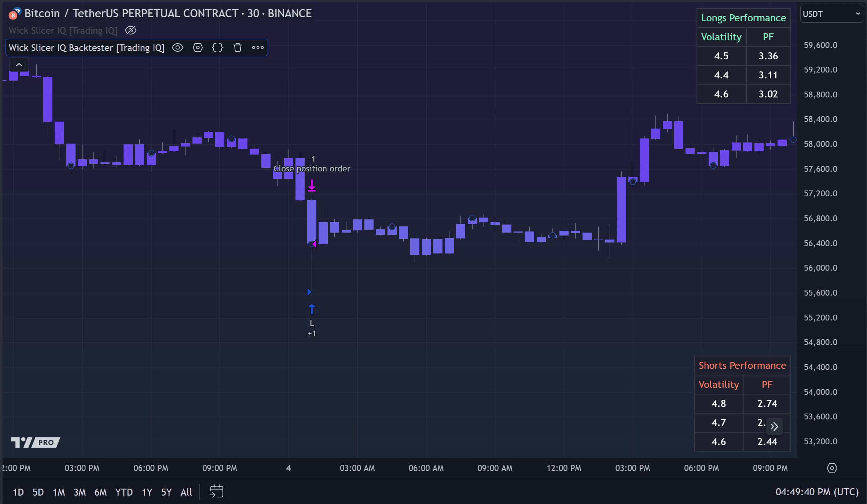Click the Close position order label
867x504 pixels.
(x=312, y=168)
